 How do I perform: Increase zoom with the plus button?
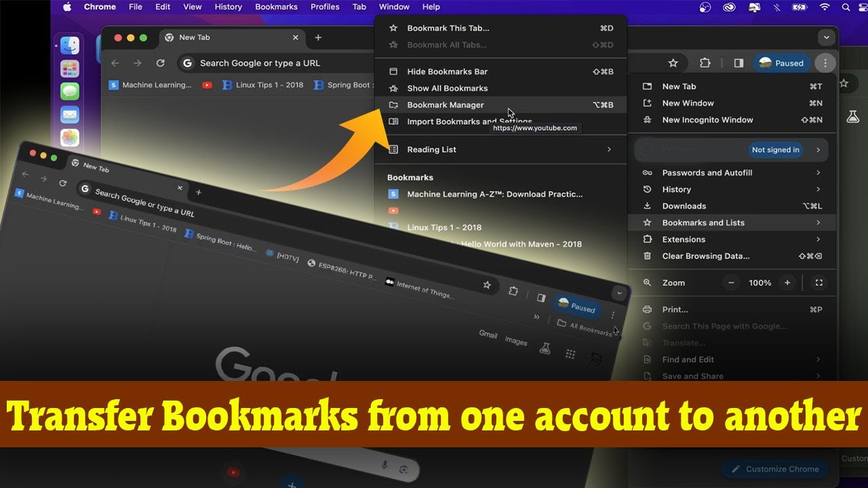[x=787, y=283]
